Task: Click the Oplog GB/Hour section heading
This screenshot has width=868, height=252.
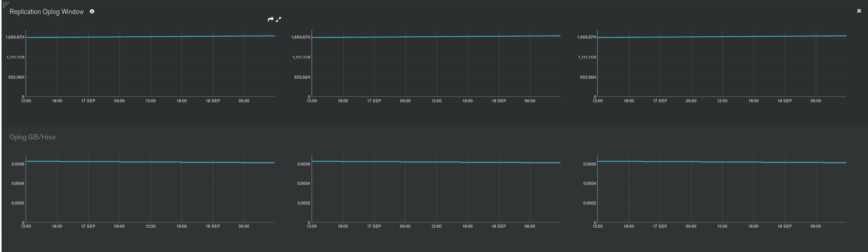Action: coord(33,137)
